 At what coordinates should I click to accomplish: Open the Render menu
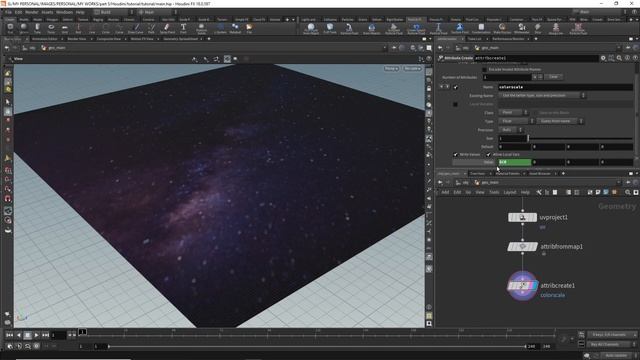tap(31, 12)
